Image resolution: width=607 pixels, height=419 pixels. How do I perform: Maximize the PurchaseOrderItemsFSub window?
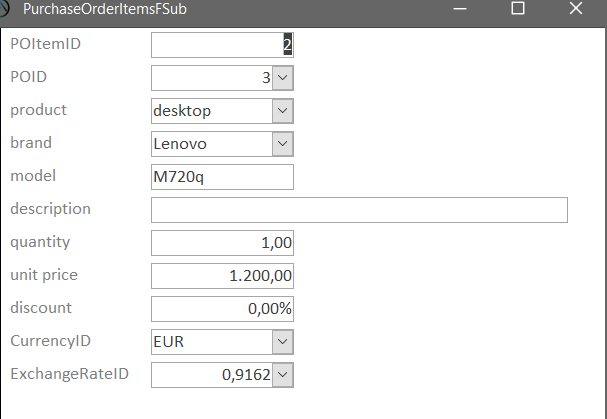pyautogui.click(x=517, y=8)
